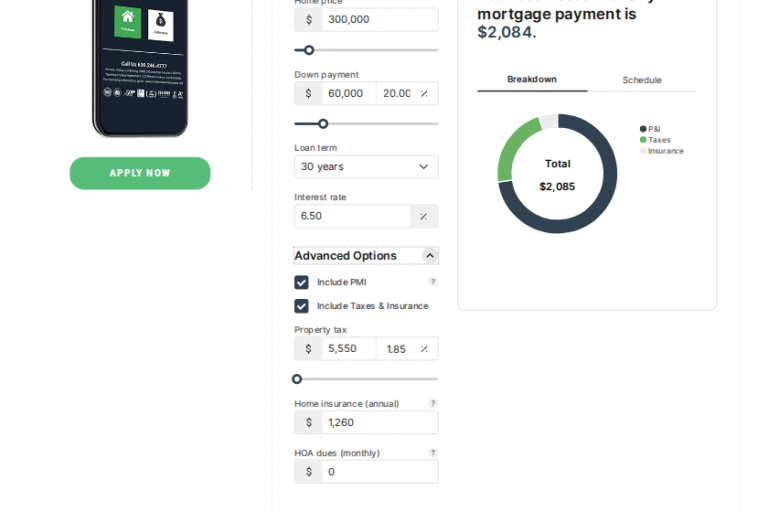Screen dimensions: 768x512
Task: Click the Home price slider handle
Action: (x=309, y=50)
